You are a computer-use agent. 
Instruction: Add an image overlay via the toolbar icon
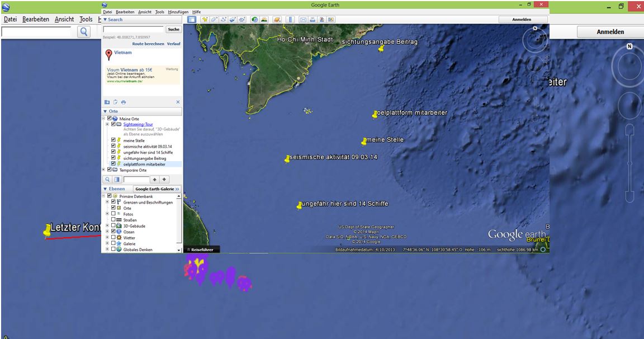pos(233,20)
